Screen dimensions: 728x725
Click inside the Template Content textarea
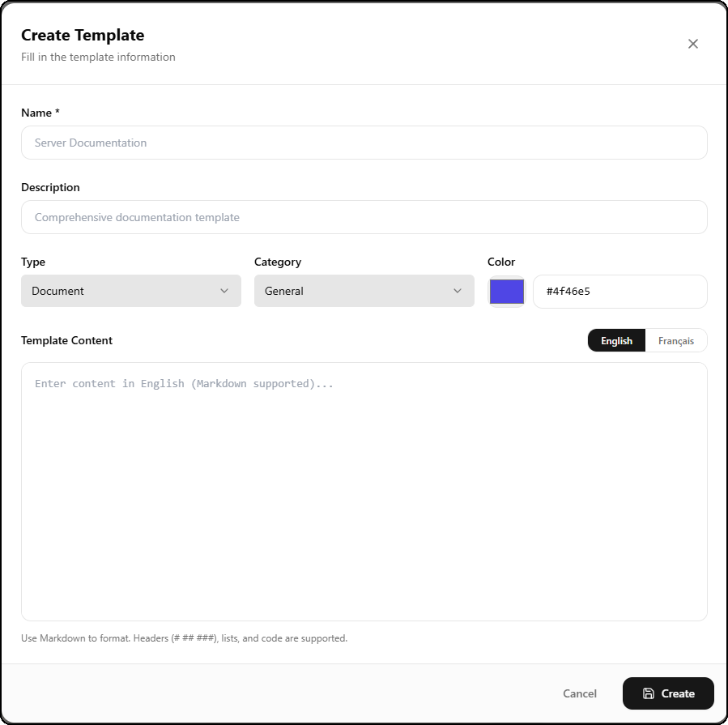click(364, 491)
